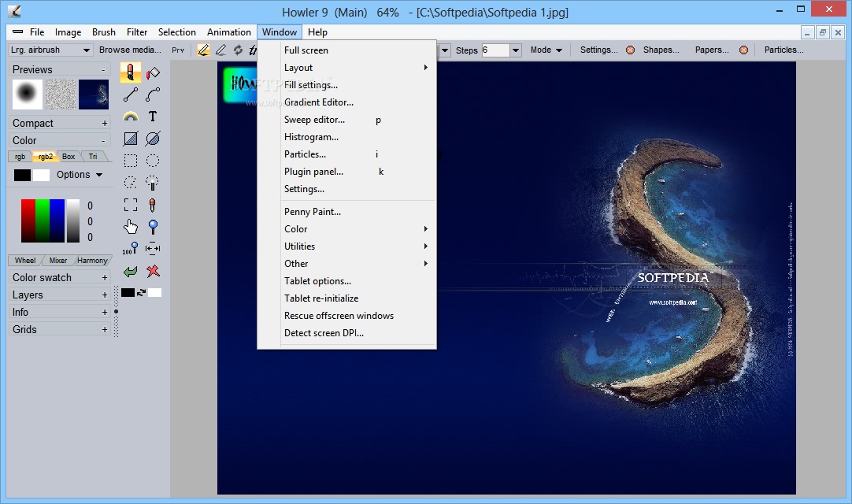Switch to the Tri color tab

point(93,157)
